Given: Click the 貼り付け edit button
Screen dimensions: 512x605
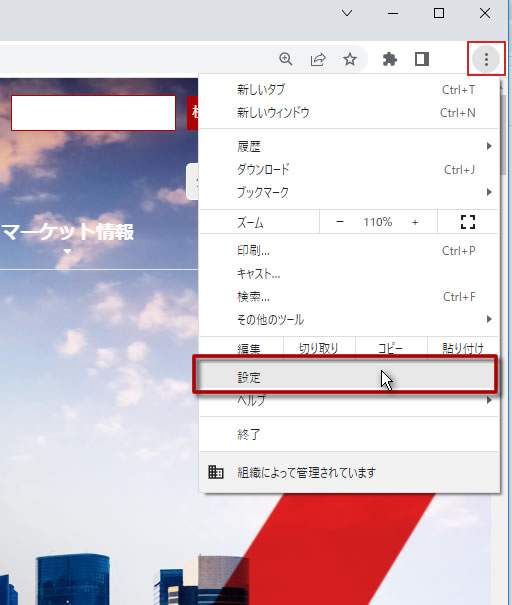Looking at the screenshot, I should point(463,348).
